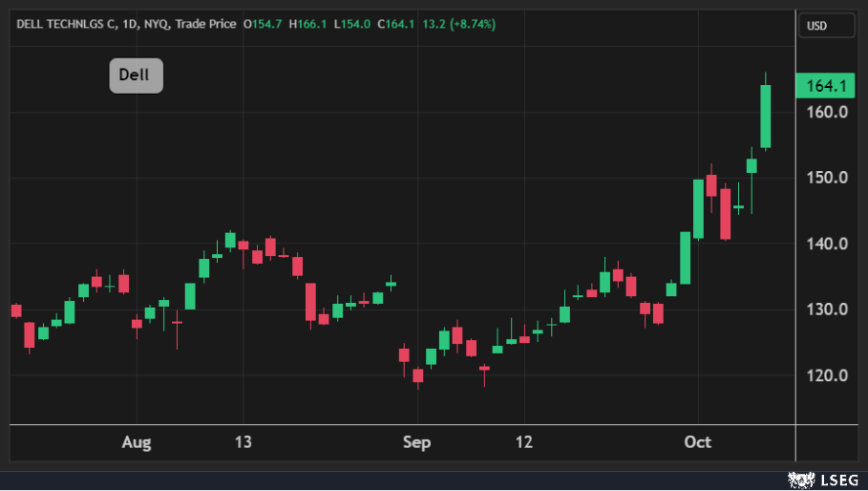Screen dimensions: 868x491
Task: Click the Trade Price field label
Action: (x=205, y=25)
